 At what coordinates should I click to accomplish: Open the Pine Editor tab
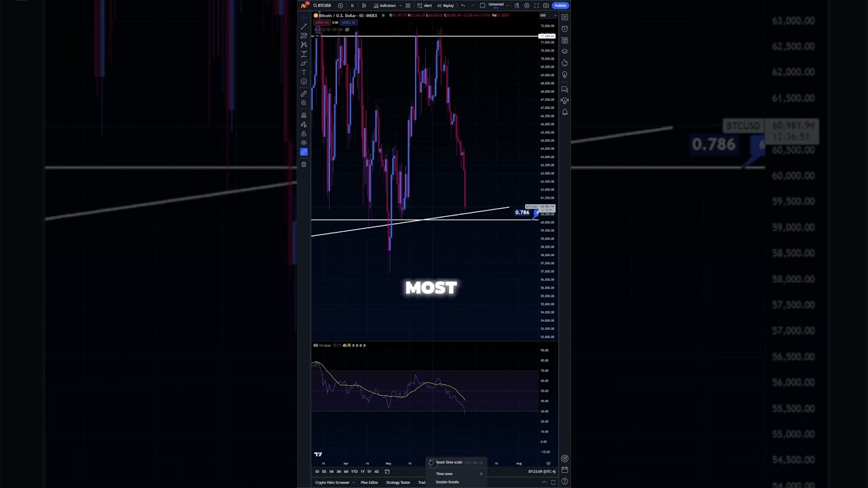[369, 483]
